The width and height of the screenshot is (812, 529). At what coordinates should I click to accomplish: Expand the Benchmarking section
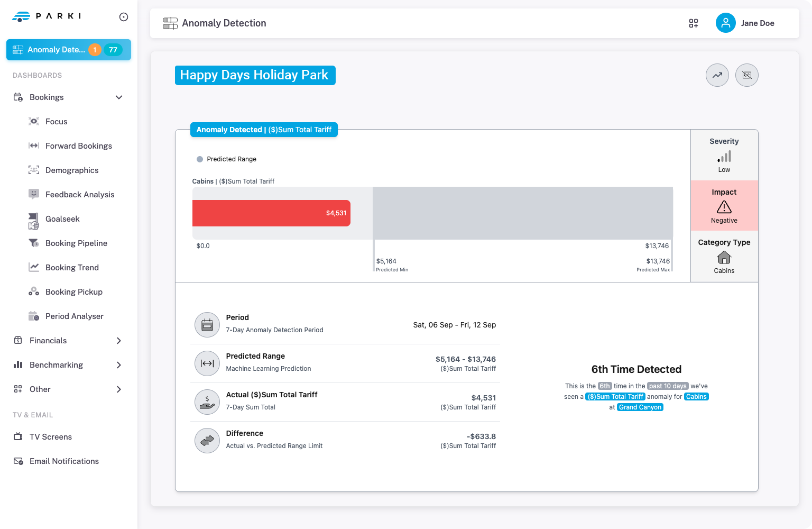coord(119,365)
